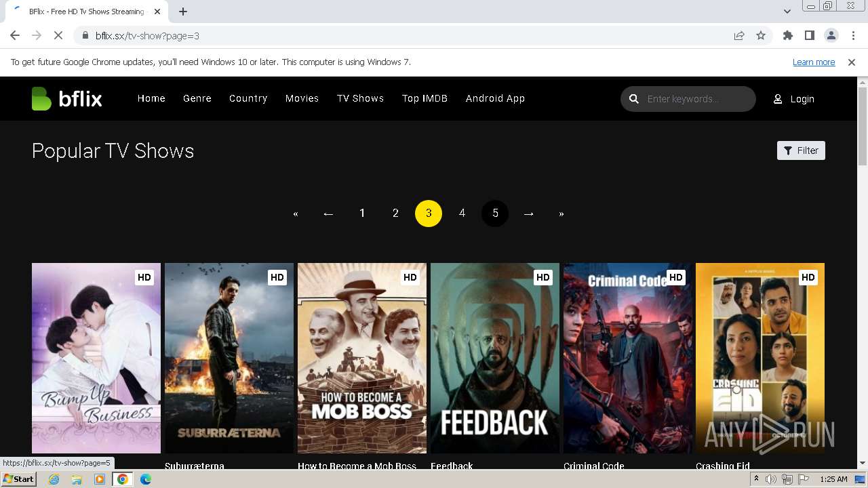Go to next page arrow

click(x=528, y=213)
